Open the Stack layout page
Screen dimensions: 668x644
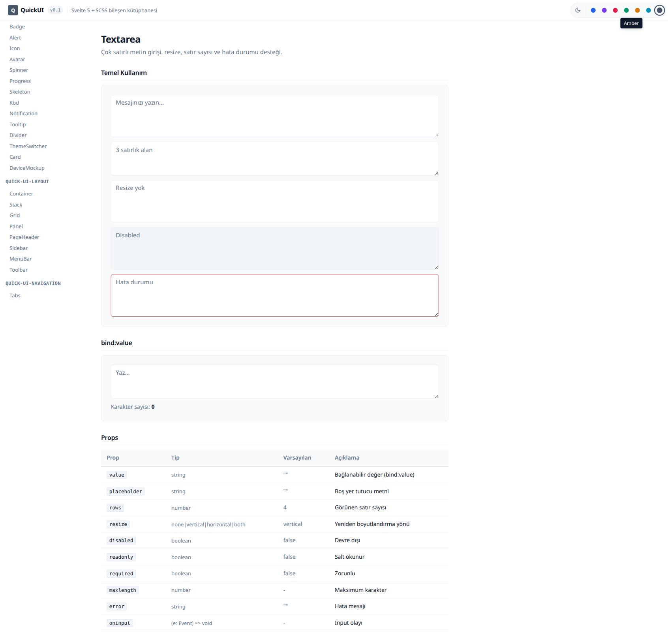[16, 205]
